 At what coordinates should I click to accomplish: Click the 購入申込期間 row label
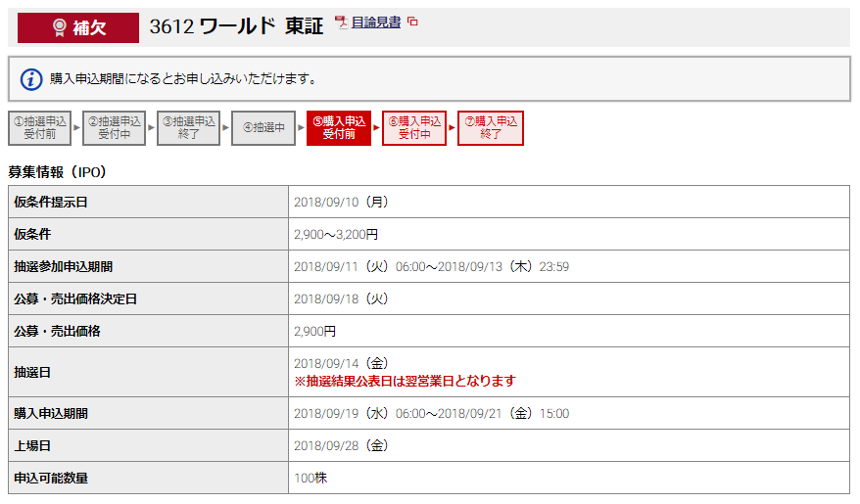click(51, 414)
